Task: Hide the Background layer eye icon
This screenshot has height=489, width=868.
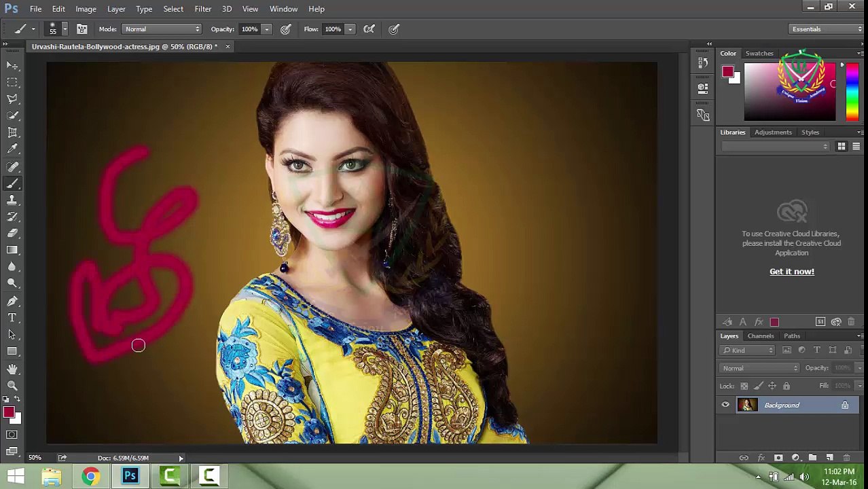Action: click(x=725, y=405)
